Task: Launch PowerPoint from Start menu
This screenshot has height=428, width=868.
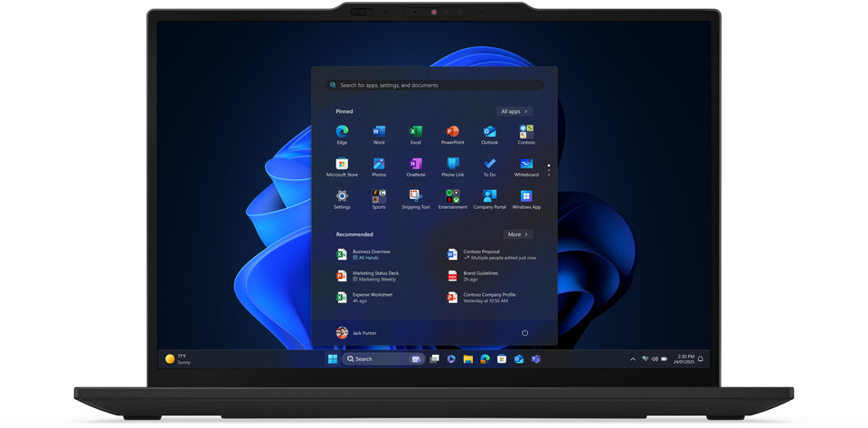Action: [452, 132]
